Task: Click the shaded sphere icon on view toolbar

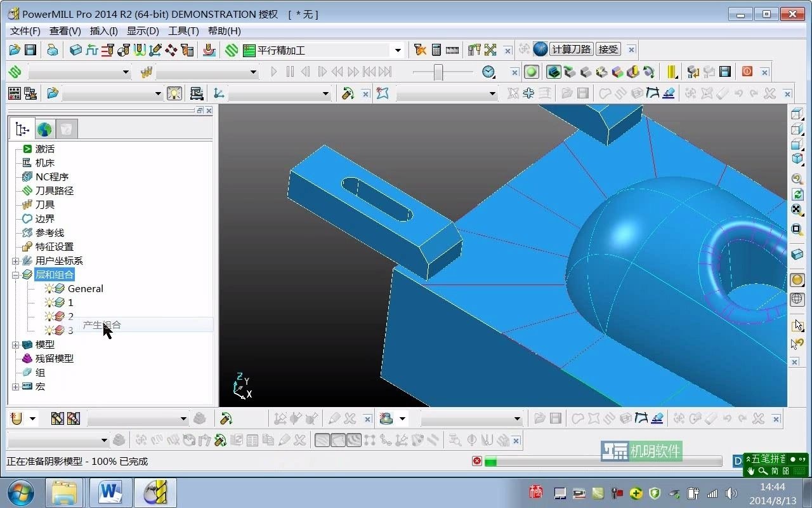Action: [x=797, y=279]
